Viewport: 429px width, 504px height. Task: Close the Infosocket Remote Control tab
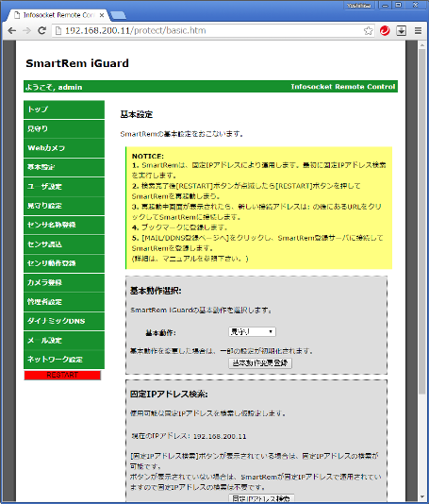pyautogui.click(x=102, y=15)
